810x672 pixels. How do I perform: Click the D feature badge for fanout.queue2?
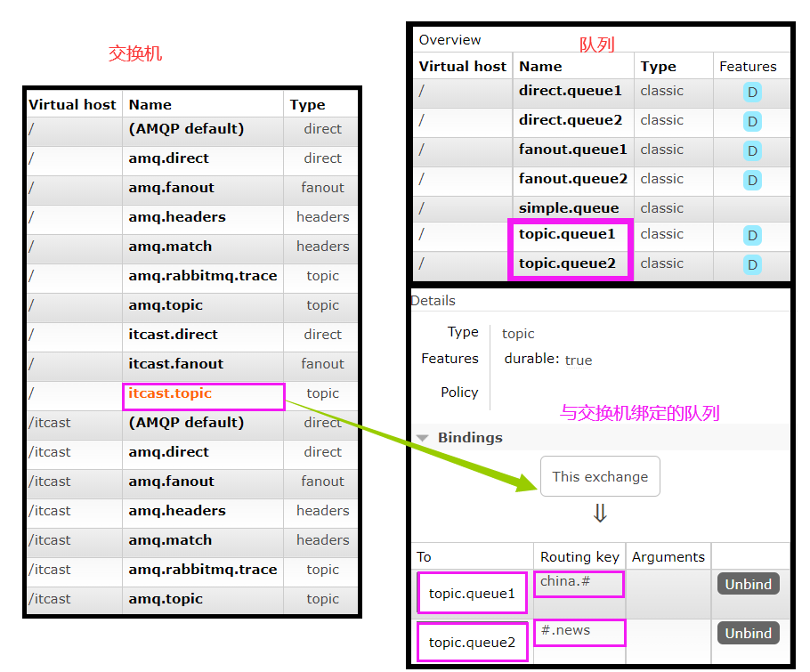coord(752,181)
